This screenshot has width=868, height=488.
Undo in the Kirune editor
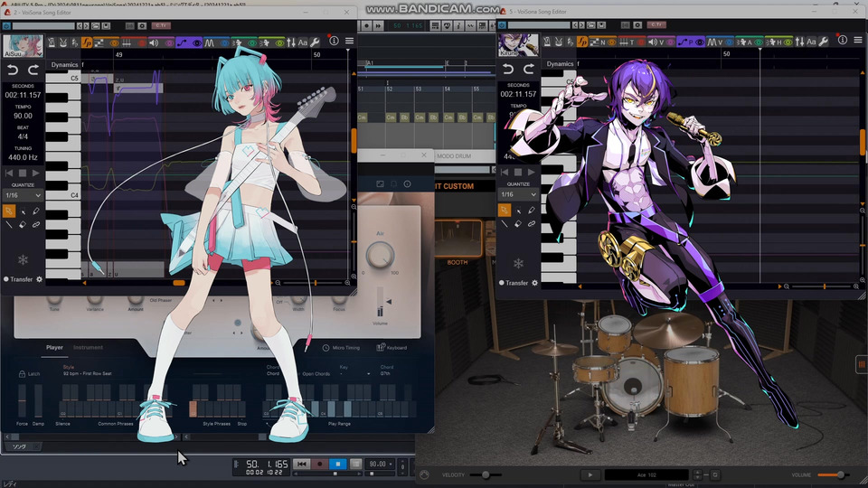[x=508, y=69]
